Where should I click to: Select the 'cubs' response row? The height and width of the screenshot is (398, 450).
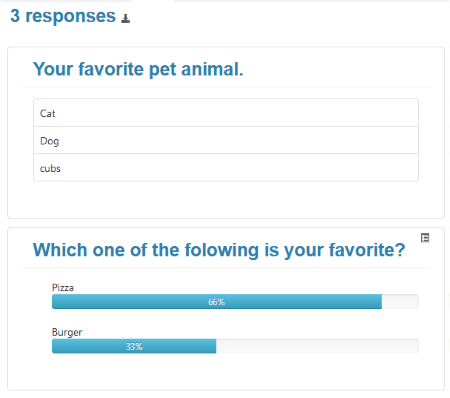coord(226,168)
